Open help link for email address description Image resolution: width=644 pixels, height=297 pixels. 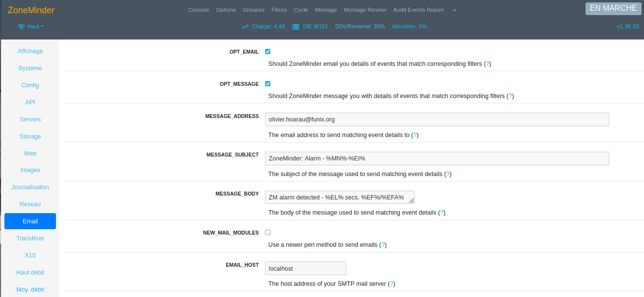click(x=415, y=135)
